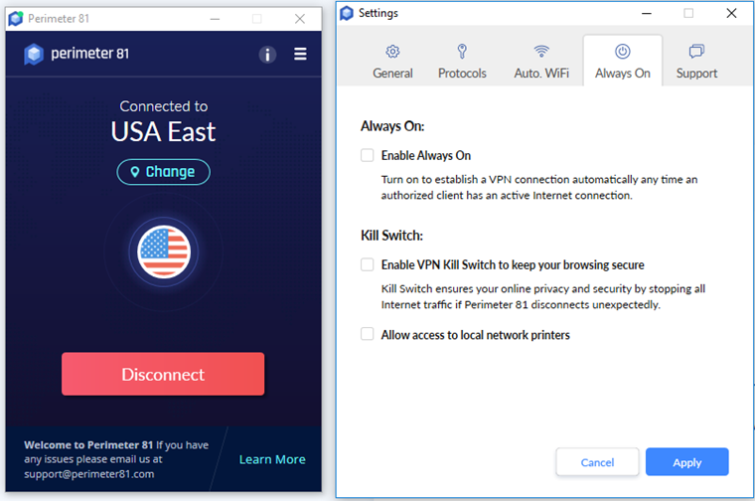
Task: Minimize the Settings window
Action: click(x=647, y=13)
